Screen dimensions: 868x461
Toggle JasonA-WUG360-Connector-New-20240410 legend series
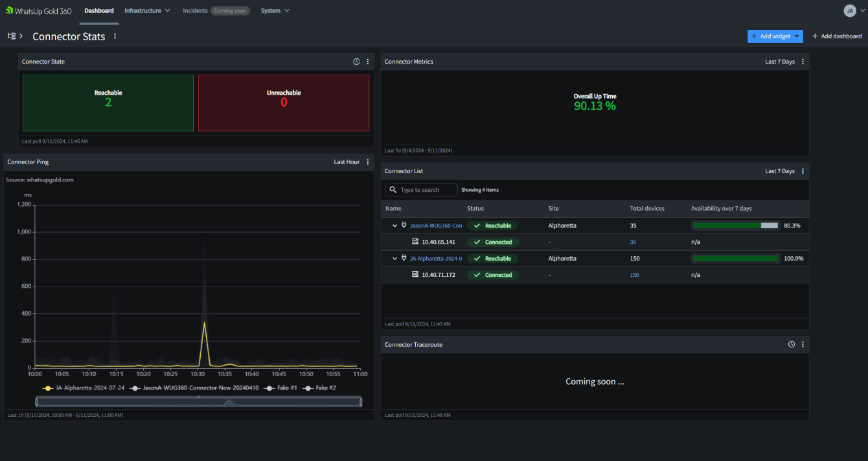(x=194, y=388)
